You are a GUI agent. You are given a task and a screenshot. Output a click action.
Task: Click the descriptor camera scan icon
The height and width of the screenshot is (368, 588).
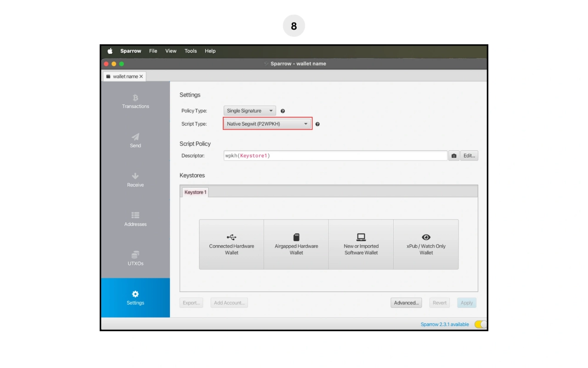(x=454, y=156)
